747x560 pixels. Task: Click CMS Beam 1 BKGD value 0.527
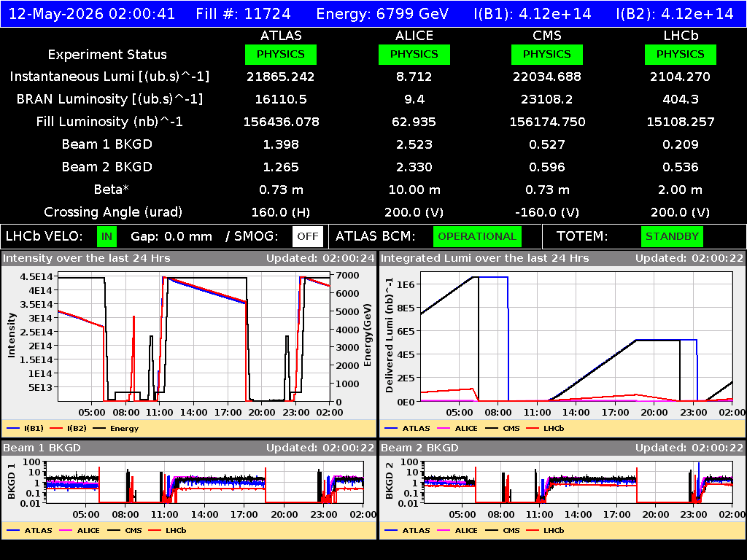point(547,144)
